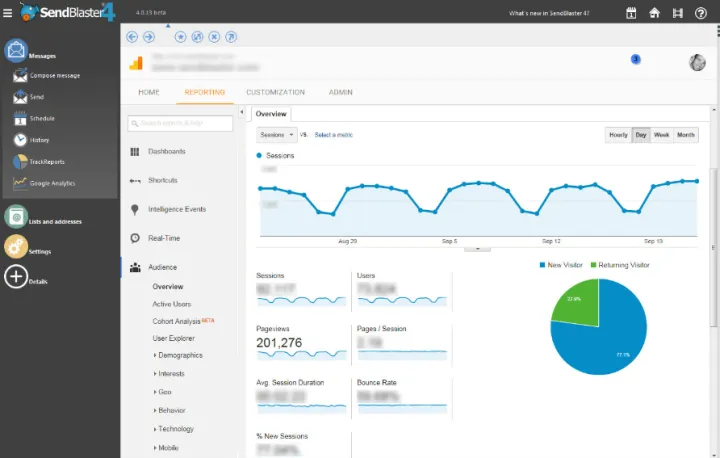Viewport: 720px width, 458px height.
Task: Open Compose message from the sidebar
Action: [x=54, y=76]
